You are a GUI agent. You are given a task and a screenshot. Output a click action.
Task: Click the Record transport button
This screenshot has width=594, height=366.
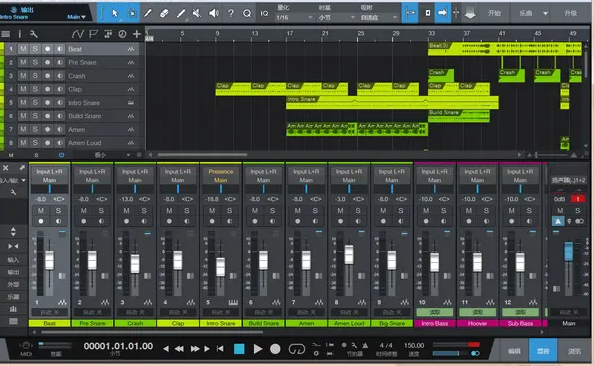click(275, 349)
